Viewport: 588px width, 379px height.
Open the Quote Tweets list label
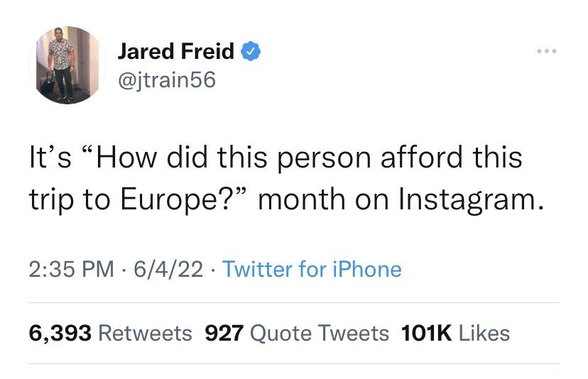[x=320, y=332]
